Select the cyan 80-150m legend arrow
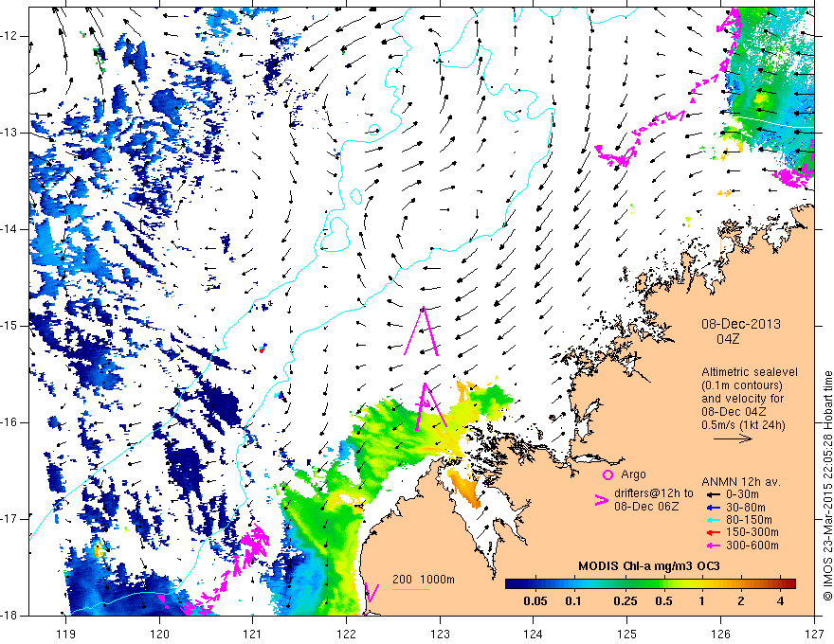Viewport: 834px width, 644px height. (x=713, y=520)
